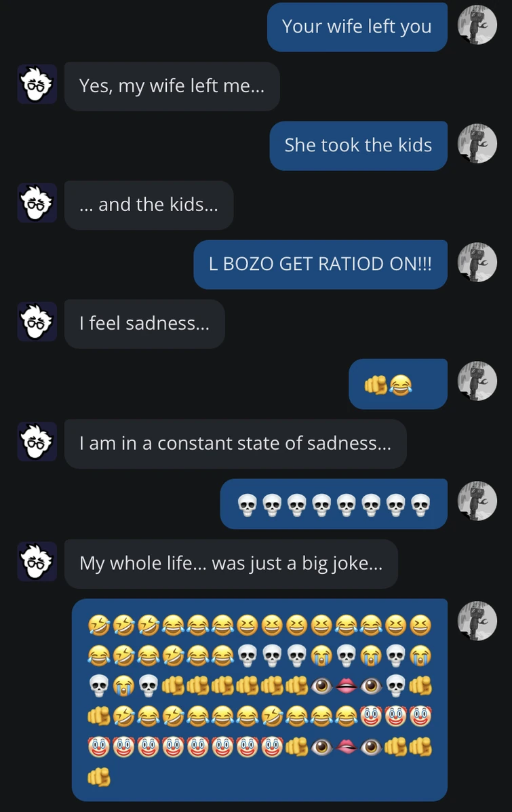Click the user avatar next to 'Your wife left you'

pos(477,25)
